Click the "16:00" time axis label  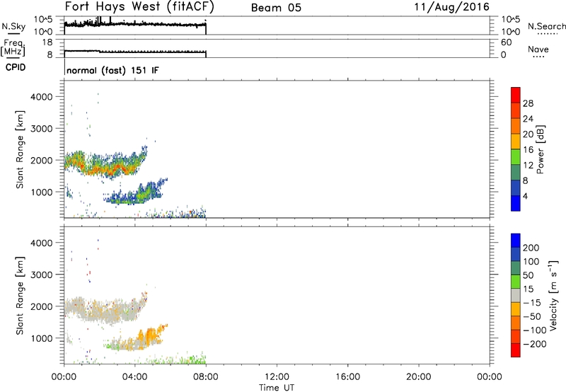(347, 377)
